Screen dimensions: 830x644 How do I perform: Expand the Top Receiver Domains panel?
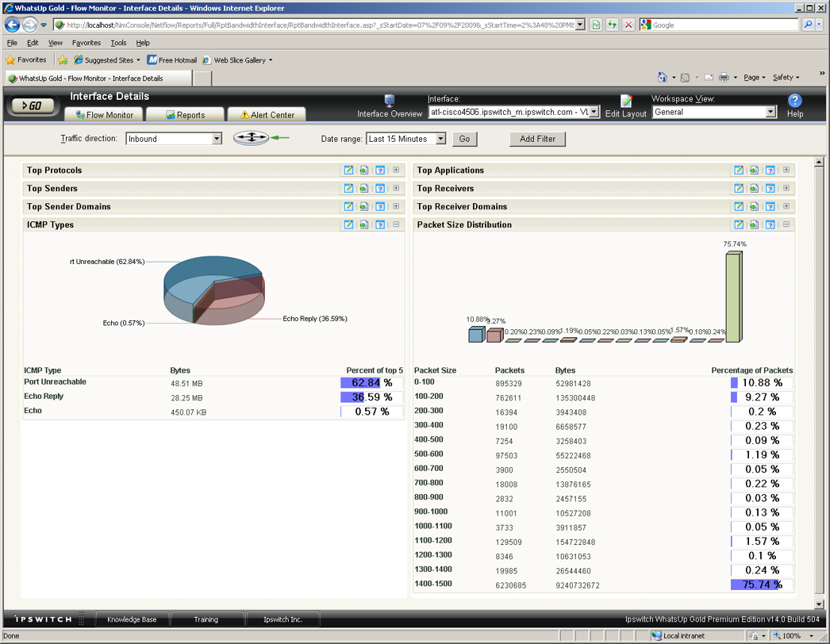[x=786, y=206]
